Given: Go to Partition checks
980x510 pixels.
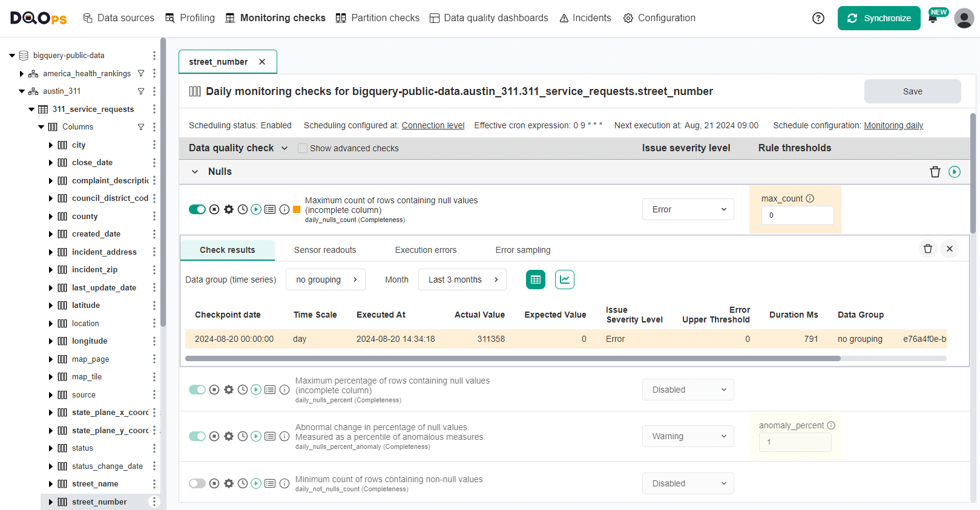Looking at the screenshot, I should tap(378, 18).
